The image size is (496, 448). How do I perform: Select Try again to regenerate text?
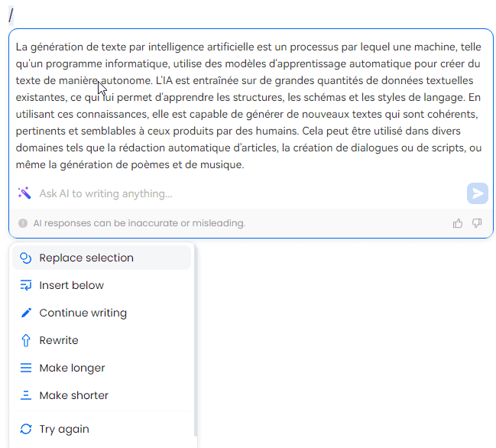coord(102,429)
